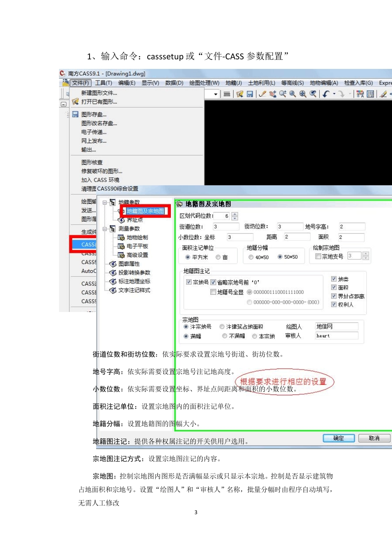The height and width of the screenshot is (555, 392).
Task: Open the 工具(T) menu
Action: pos(104,83)
